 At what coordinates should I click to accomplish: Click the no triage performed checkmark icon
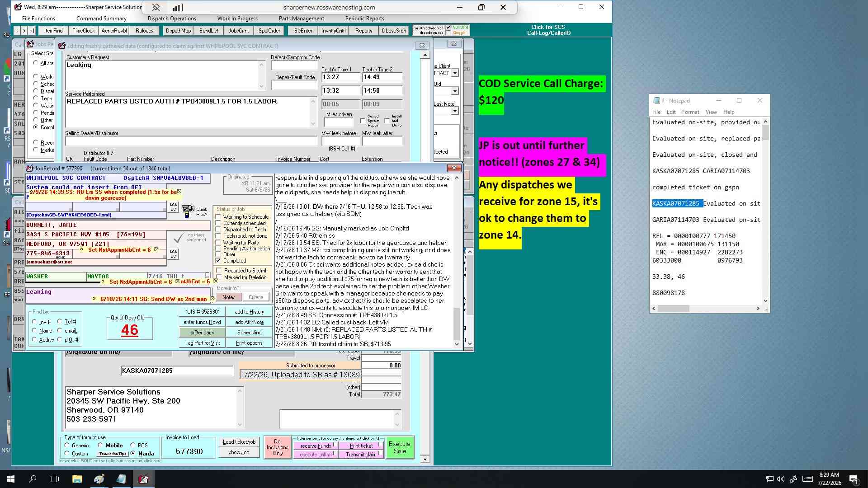point(179,238)
